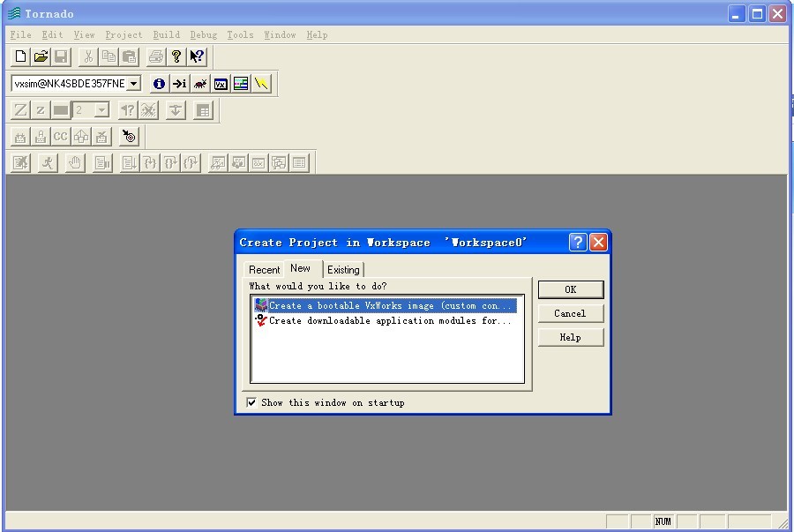
Task: Click the Cancel button
Action: [571, 313]
